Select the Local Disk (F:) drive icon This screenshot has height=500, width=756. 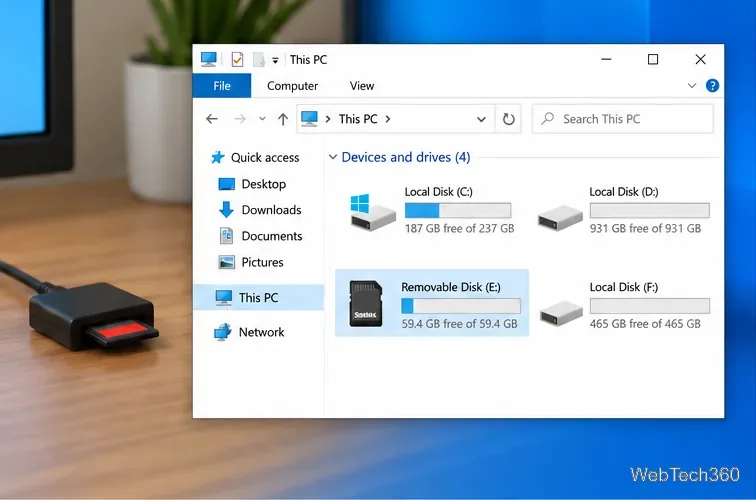coord(561,313)
